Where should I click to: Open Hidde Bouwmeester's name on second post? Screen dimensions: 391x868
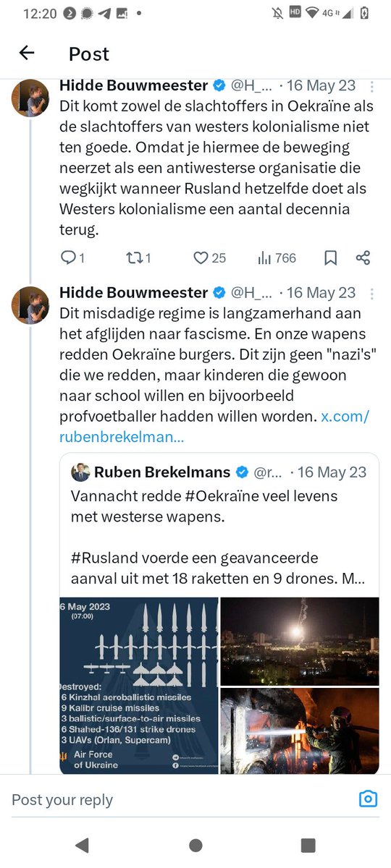pos(134,292)
